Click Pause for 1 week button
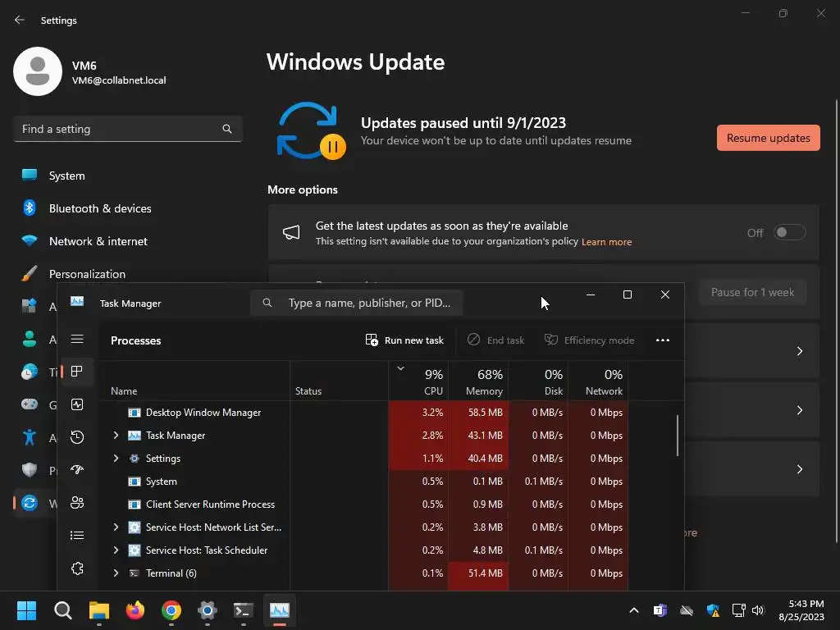This screenshot has height=630, width=840. [x=752, y=293]
